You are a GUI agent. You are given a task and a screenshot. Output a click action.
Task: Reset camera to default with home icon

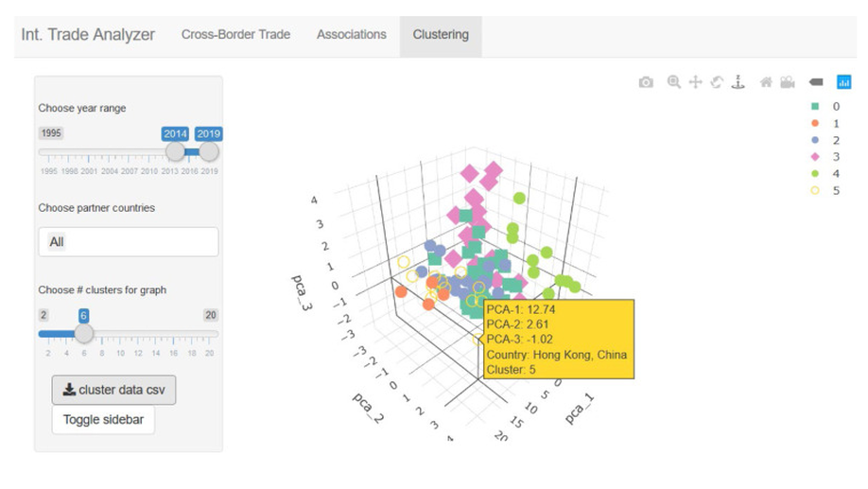(x=766, y=82)
